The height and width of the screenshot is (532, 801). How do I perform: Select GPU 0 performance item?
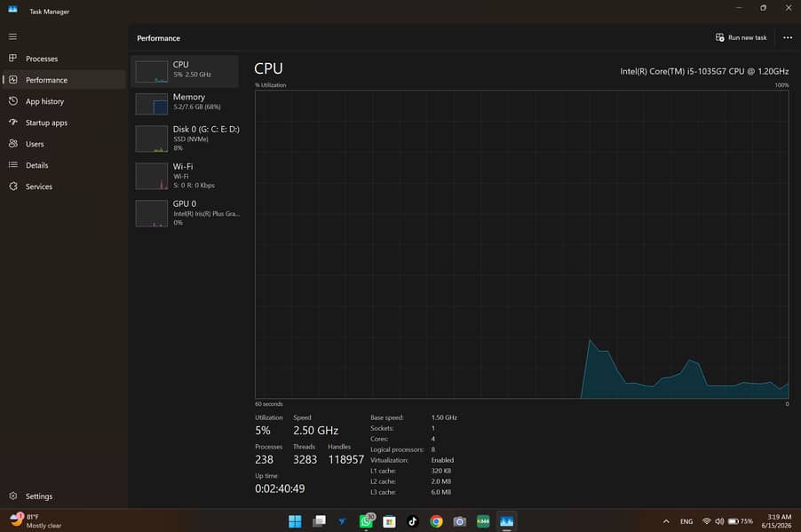click(x=186, y=212)
